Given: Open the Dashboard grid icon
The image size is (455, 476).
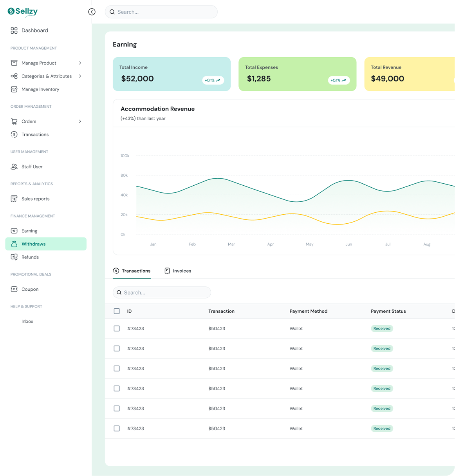Looking at the screenshot, I should [x=14, y=30].
